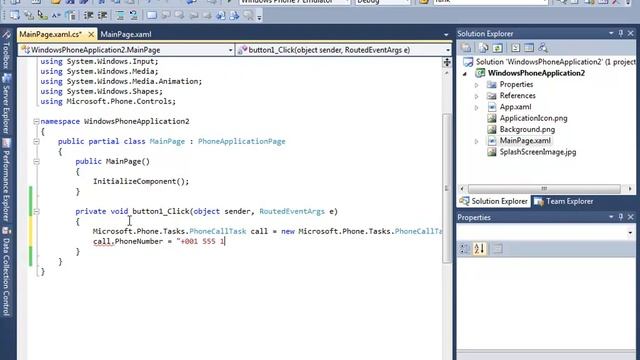Viewport: 640px width, 360px height.
Task: Click View Code in Solution Explorer toolbar
Action: click(x=515, y=48)
